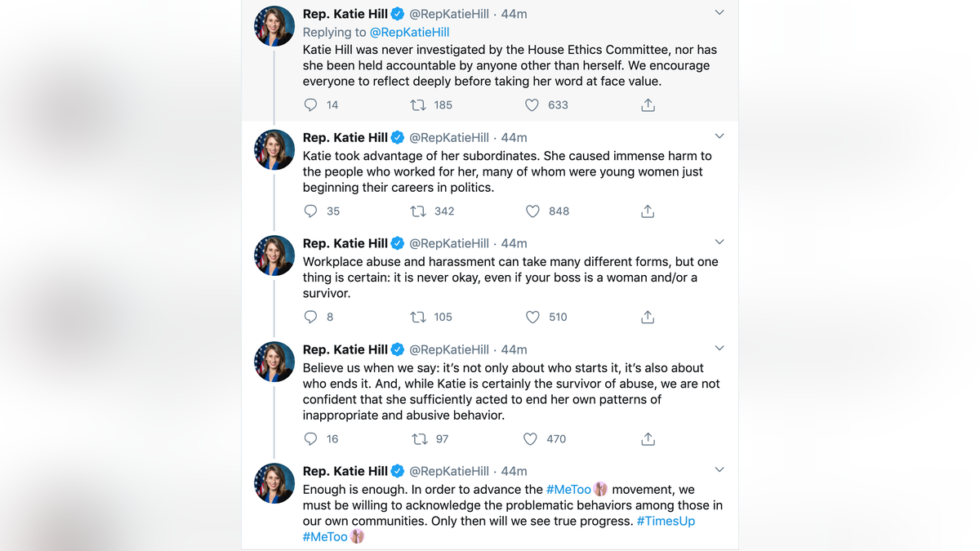Open chevron menu on the Enough is enough tweet

[719, 470]
